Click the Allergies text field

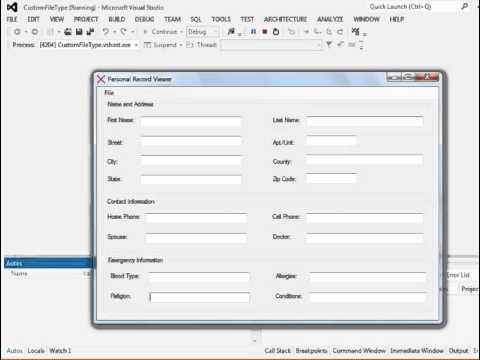coord(368,277)
